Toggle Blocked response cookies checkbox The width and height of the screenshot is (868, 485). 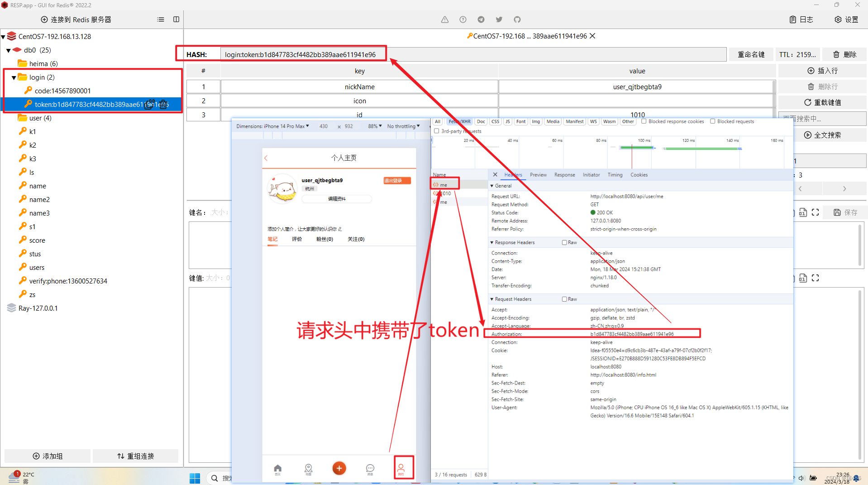644,121
